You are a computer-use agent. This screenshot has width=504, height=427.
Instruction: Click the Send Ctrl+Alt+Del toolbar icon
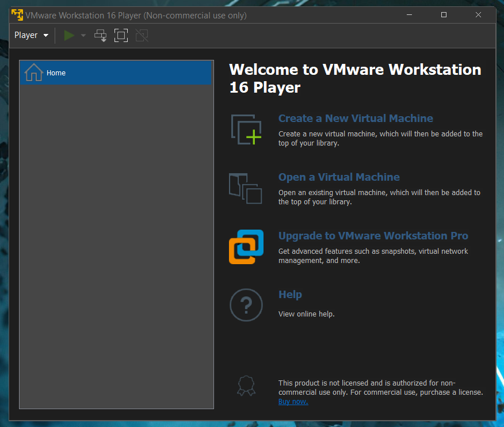point(100,35)
